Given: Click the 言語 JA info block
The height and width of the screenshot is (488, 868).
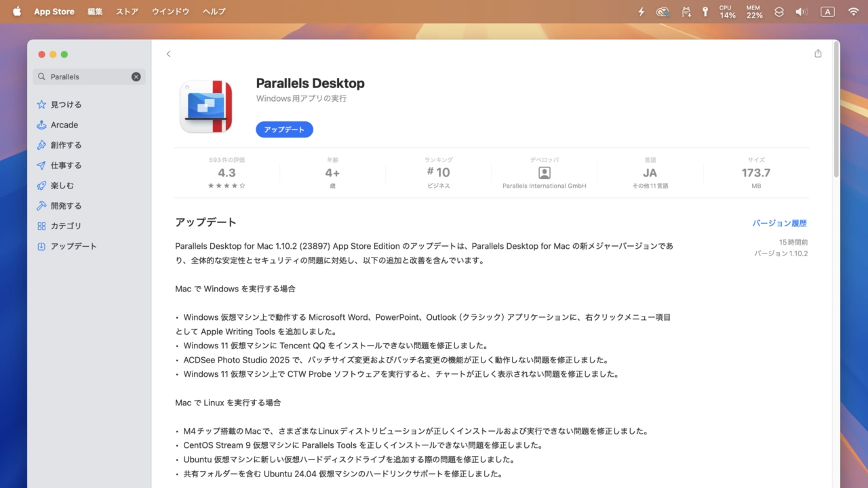Looking at the screenshot, I should (650, 173).
